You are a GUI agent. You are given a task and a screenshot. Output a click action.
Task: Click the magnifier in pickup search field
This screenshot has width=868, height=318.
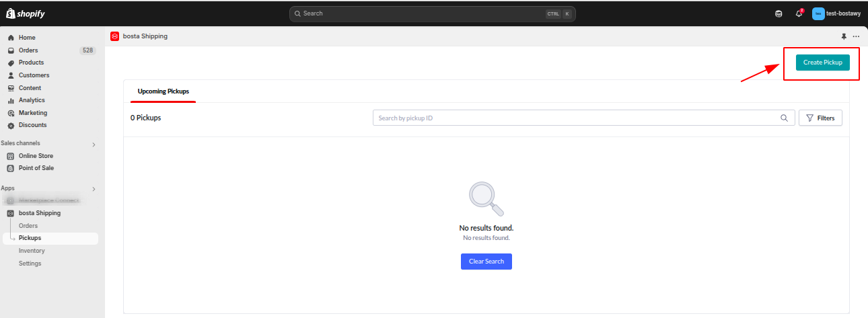pyautogui.click(x=784, y=118)
